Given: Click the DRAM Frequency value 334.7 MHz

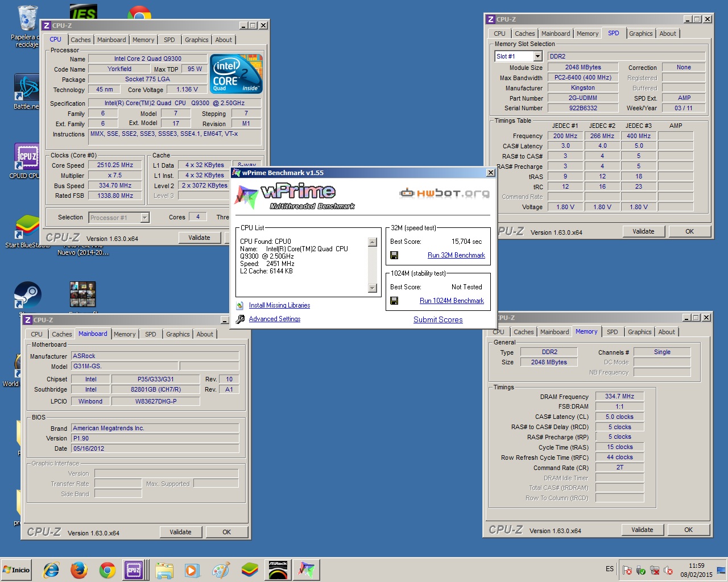Looking at the screenshot, I should tap(619, 396).
